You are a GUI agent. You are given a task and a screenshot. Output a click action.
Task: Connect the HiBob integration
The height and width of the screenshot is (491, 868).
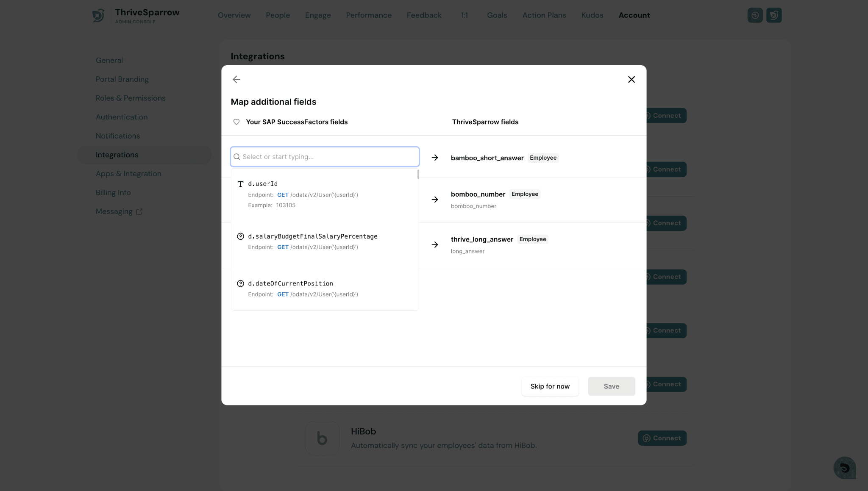point(662,438)
